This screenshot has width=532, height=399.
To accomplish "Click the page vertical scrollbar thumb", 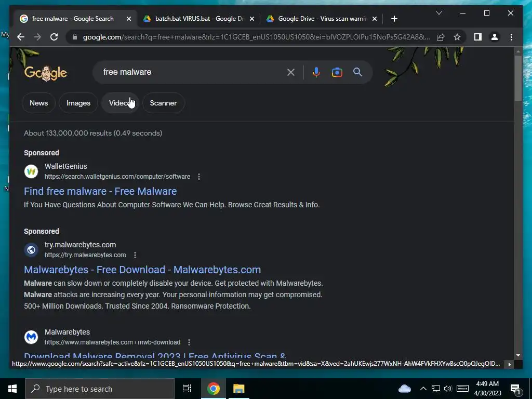I will [518, 77].
